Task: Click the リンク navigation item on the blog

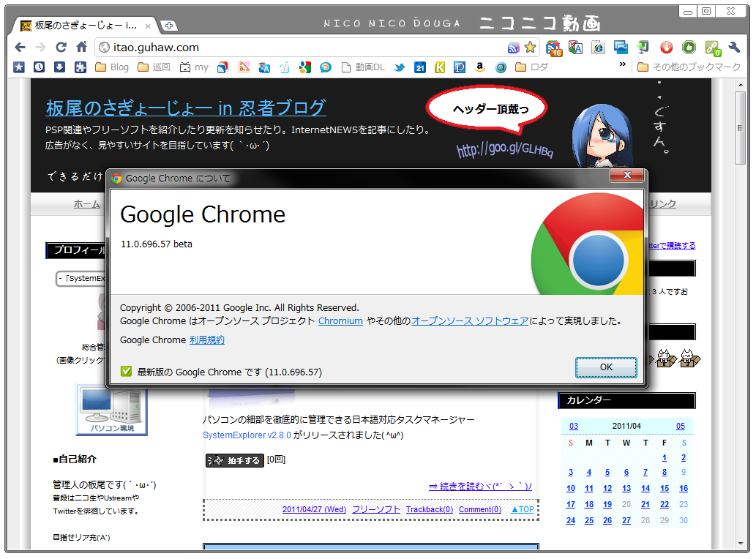Action: (662, 204)
